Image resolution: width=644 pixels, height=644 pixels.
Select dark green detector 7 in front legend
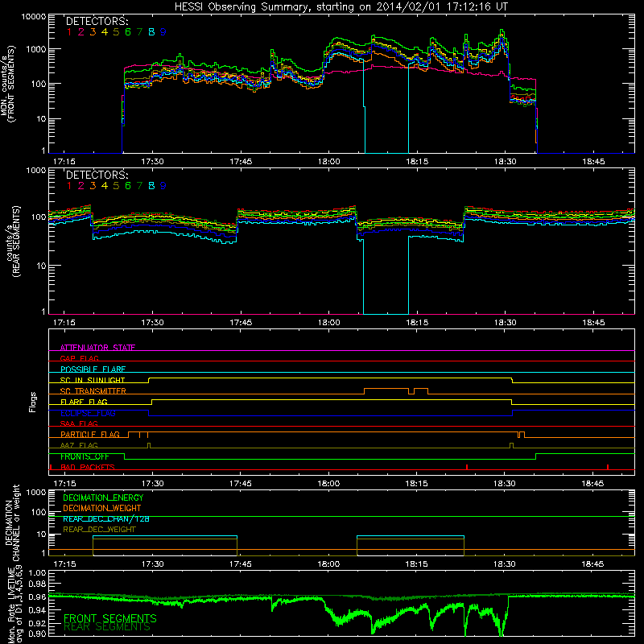[x=139, y=32]
